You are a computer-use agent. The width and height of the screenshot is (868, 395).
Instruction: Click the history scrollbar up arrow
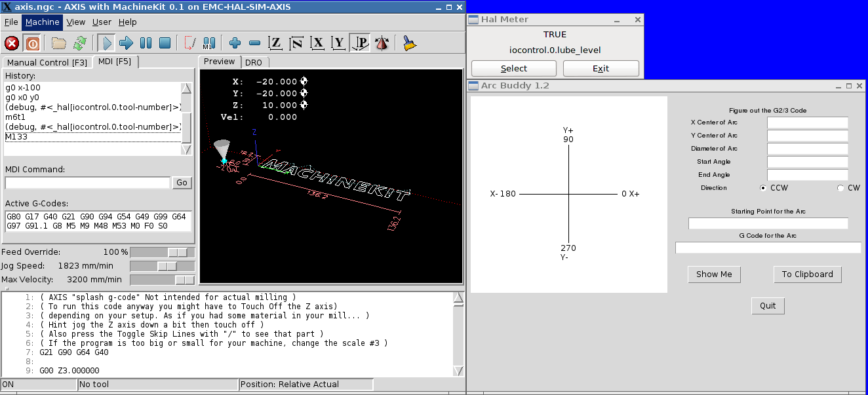(x=187, y=88)
